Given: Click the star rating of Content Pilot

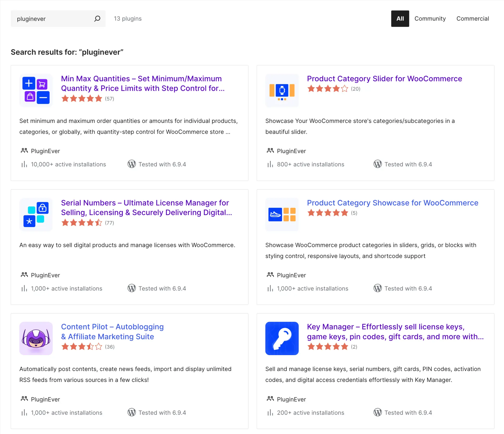Looking at the screenshot, I should tap(82, 347).
